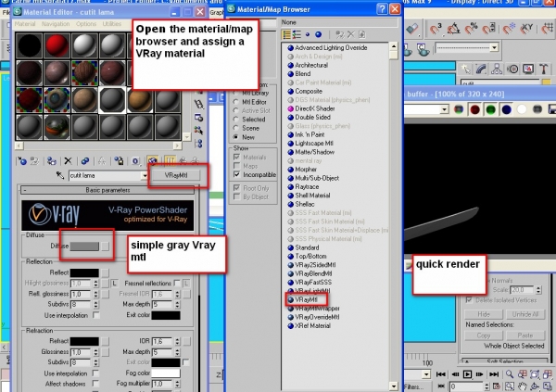Screen dimensions: 556x392
Task: Open Help on Material/Map Browser title bar
Action: pos(382,9)
